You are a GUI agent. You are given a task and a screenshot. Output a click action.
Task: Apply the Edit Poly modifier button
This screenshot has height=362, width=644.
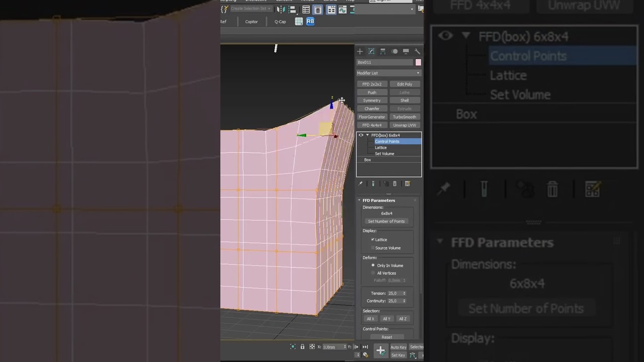[405, 84]
